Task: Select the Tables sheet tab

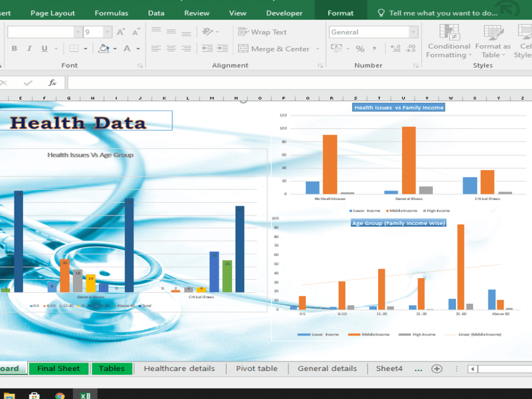Action: coord(112,368)
